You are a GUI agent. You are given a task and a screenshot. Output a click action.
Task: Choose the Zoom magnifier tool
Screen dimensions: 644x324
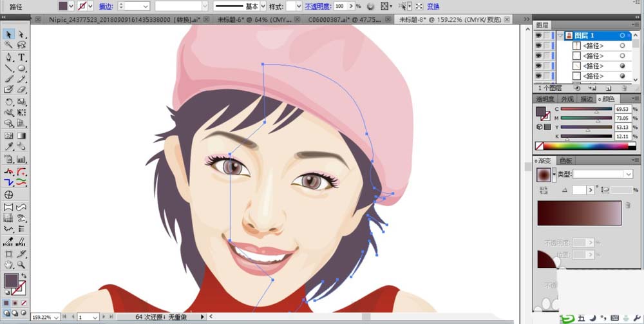click(x=21, y=265)
